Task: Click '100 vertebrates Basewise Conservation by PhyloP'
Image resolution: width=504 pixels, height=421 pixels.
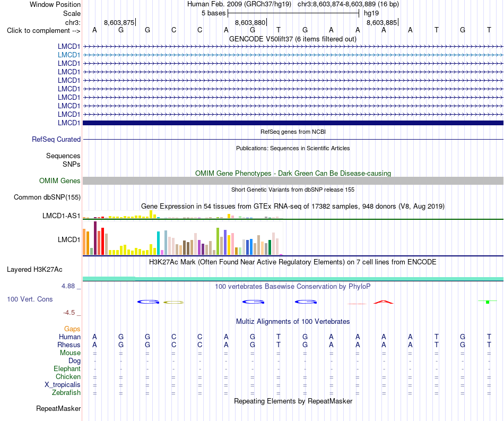Action: [x=293, y=286]
